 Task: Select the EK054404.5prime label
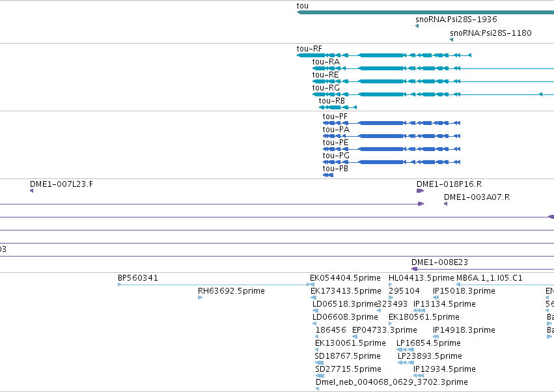(x=345, y=278)
